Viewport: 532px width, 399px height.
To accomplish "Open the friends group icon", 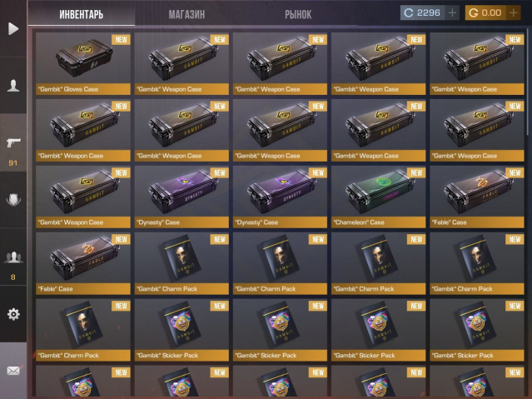I will click(13, 257).
